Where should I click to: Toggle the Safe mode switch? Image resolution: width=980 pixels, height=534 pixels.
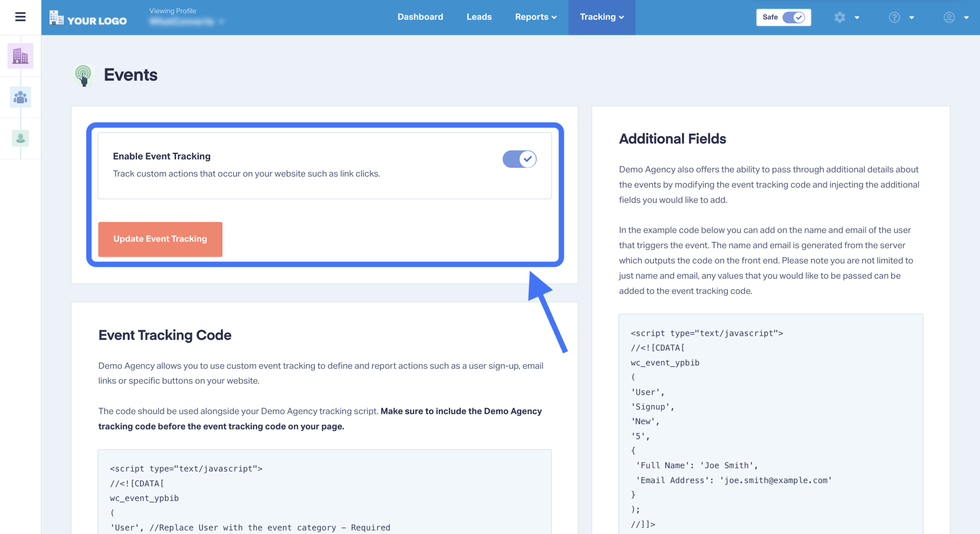tap(793, 17)
